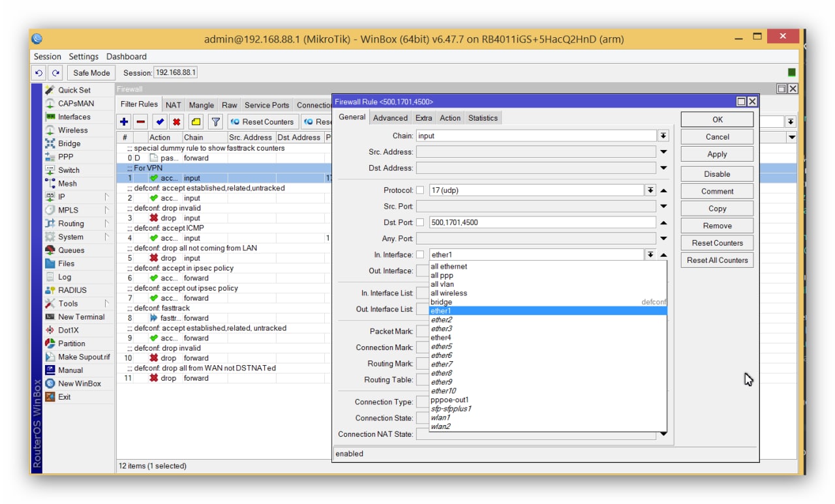Open Files sidebar entry

click(66, 263)
